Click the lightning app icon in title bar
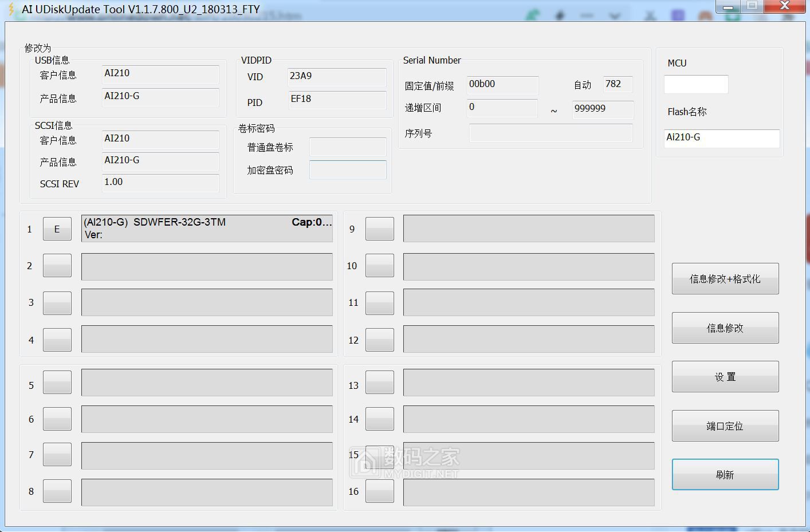The height and width of the screenshot is (532, 810). click(11, 9)
